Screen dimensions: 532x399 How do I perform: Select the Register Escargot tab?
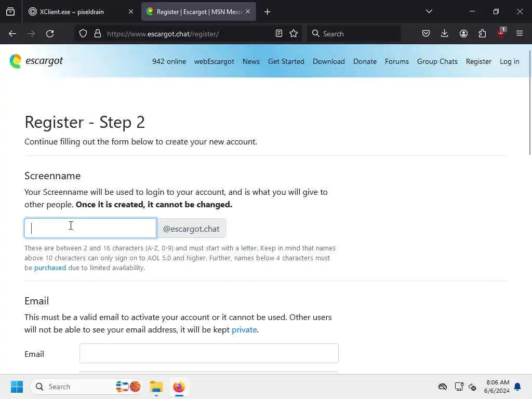click(198, 12)
